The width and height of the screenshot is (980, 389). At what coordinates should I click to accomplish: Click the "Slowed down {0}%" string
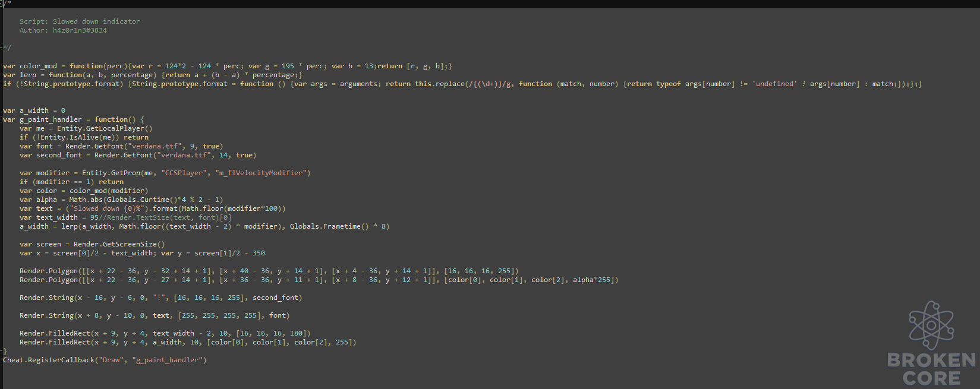106,208
